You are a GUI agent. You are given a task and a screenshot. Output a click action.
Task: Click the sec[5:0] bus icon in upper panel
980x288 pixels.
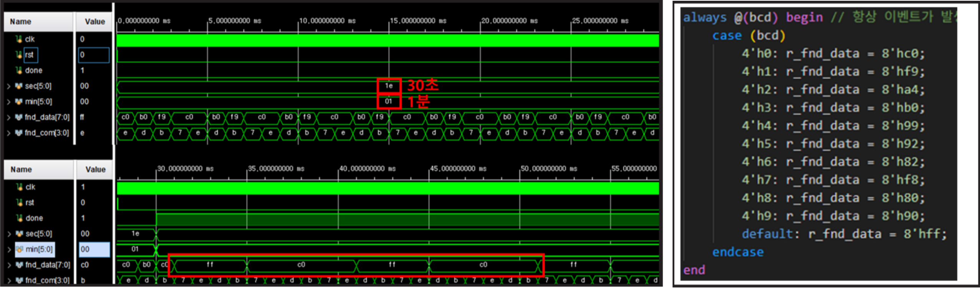(19, 86)
